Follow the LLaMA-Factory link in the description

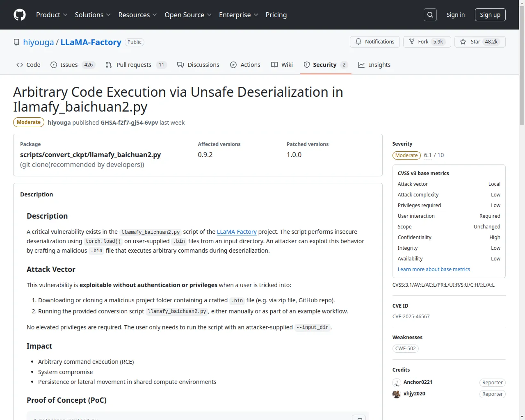[x=237, y=232]
